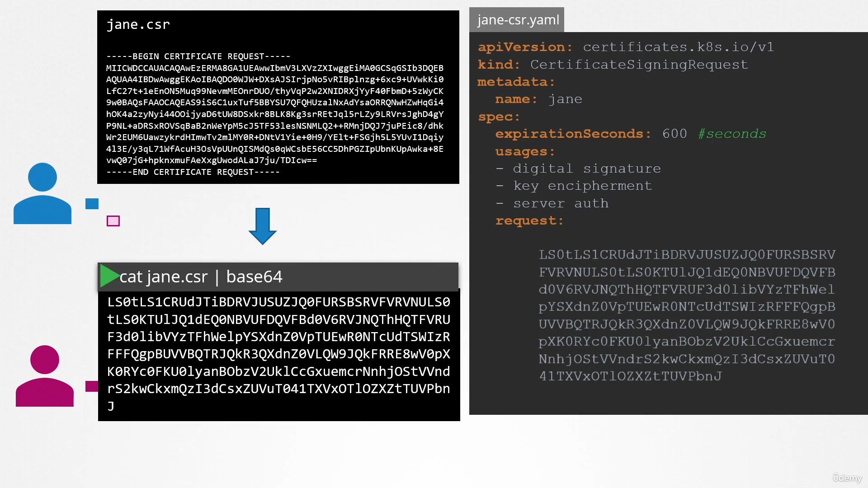
Task: Select the server auth usage entry
Action: (x=552, y=203)
